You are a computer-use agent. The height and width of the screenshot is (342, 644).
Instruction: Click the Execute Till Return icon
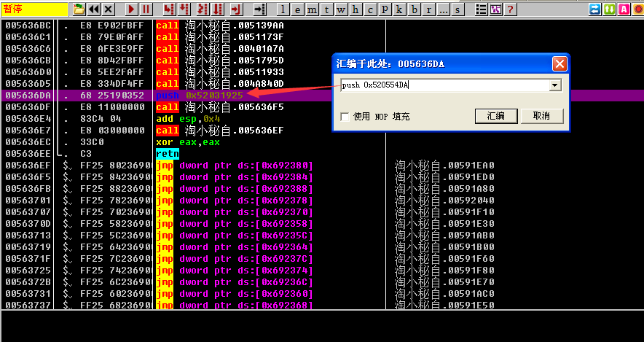pyautogui.click(x=236, y=9)
